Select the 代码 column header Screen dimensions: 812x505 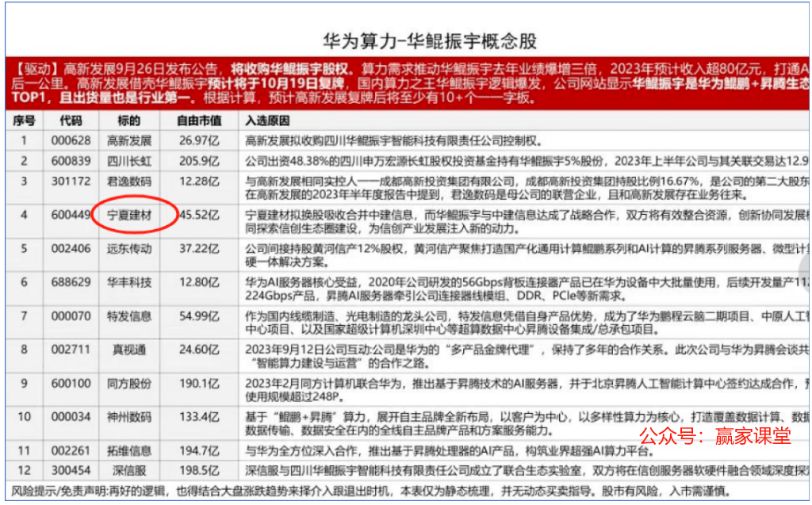tap(71, 121)
